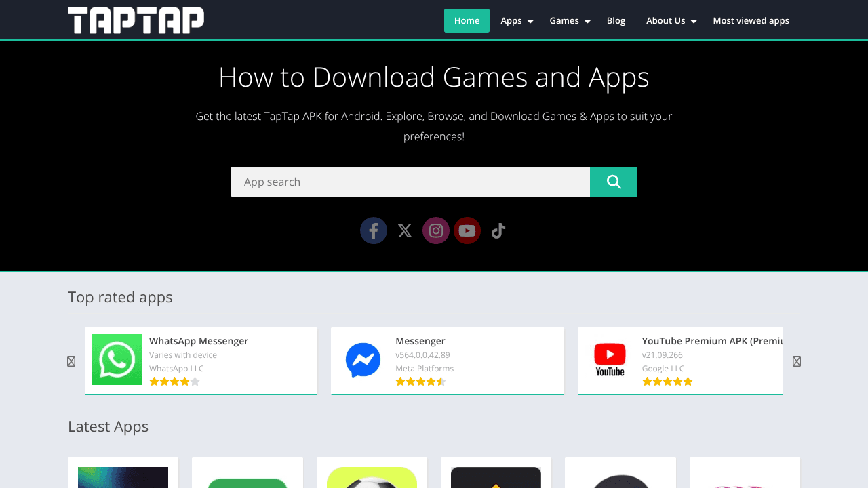Open the YouTube Premium APK title link
This screenshot has width=868, height=488.
click(713, 341)
